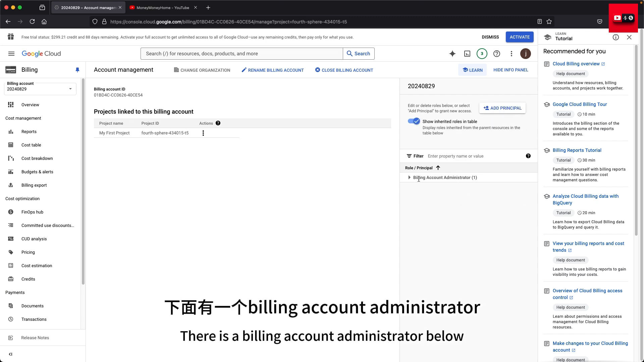Click the Gemini sparkle icon in header

pyautogui.click(x=452, y=54)
